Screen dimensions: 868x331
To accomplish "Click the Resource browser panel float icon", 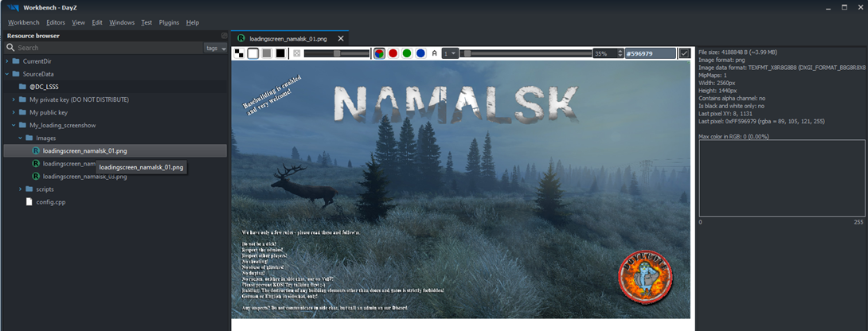I will point(225,36).
